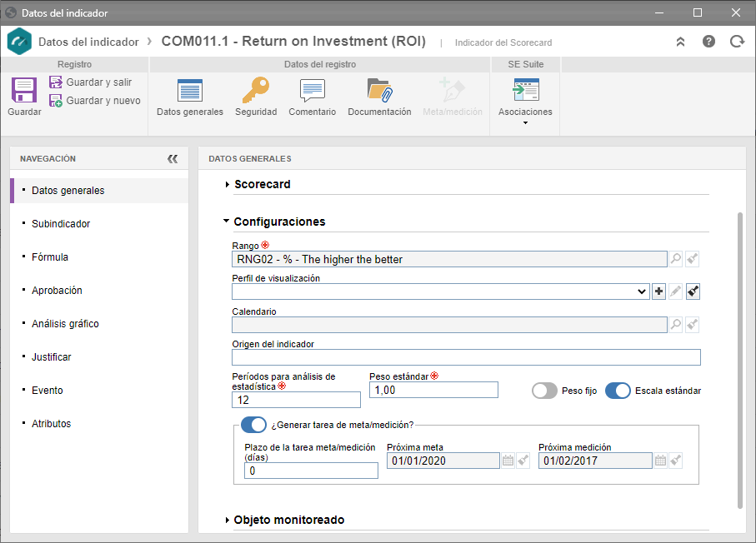Click the SE Suite logo icon

point(20,42)
